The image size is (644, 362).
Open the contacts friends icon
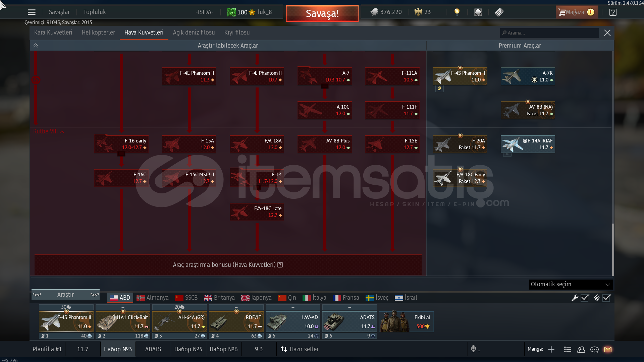[581, 349]
